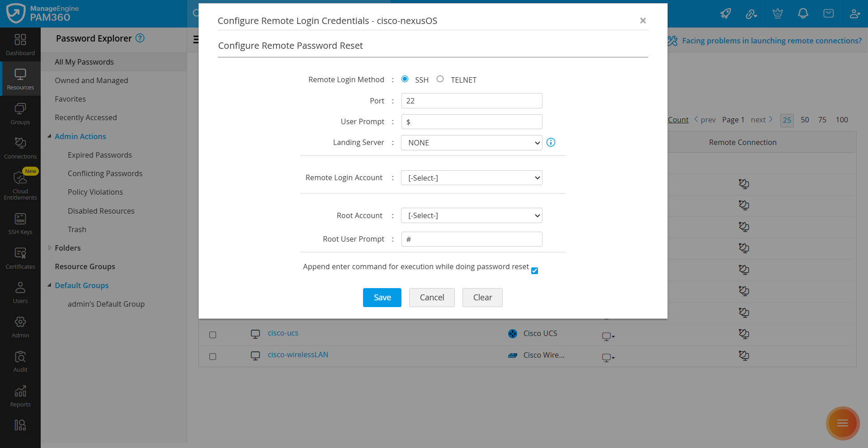Image resolution: width=868 pixels, height=448 pixels.
Task: Open the Recently Accessed passwords view
Action: [85, 117]
